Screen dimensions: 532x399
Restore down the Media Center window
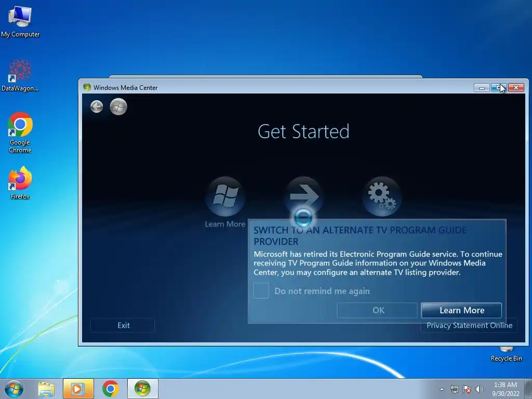[499, 88]
